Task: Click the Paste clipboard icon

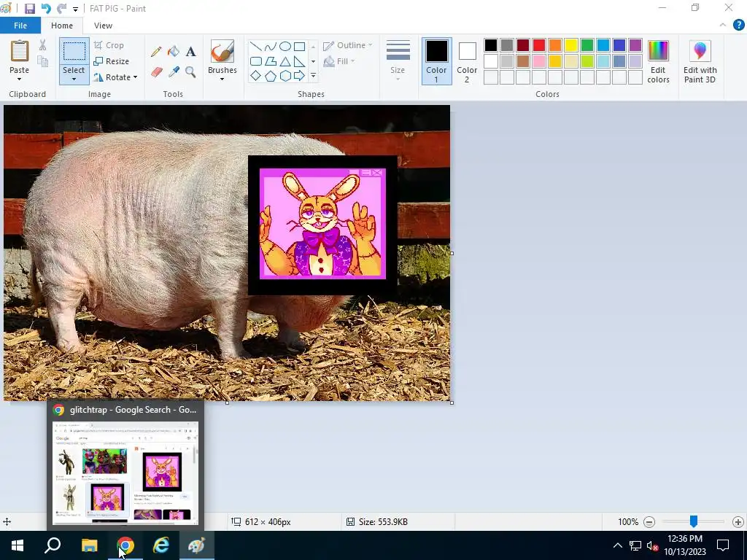Action: (x=20, y=51)
